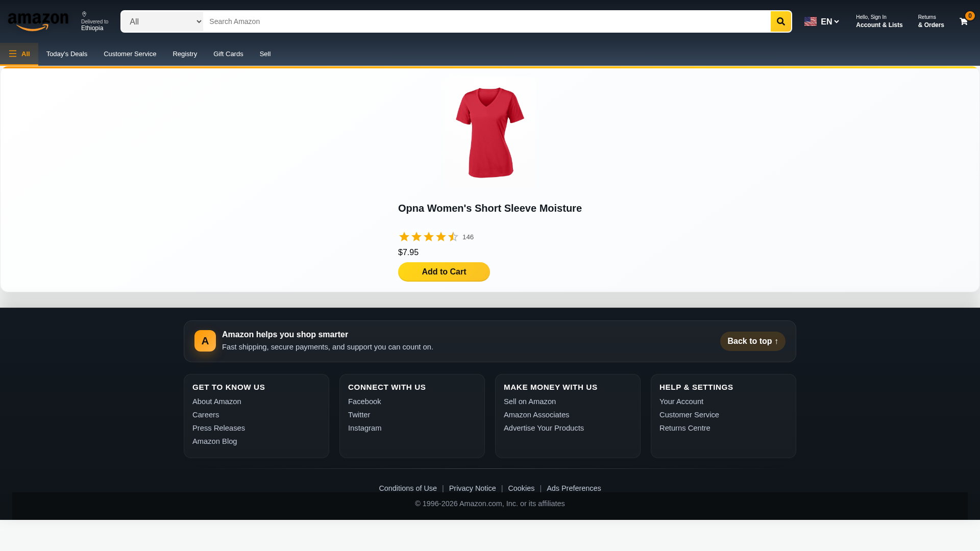This screenshot has height=551, width=980.
Task: Select Gift Cards in navigation
Action: pos(228,54)
